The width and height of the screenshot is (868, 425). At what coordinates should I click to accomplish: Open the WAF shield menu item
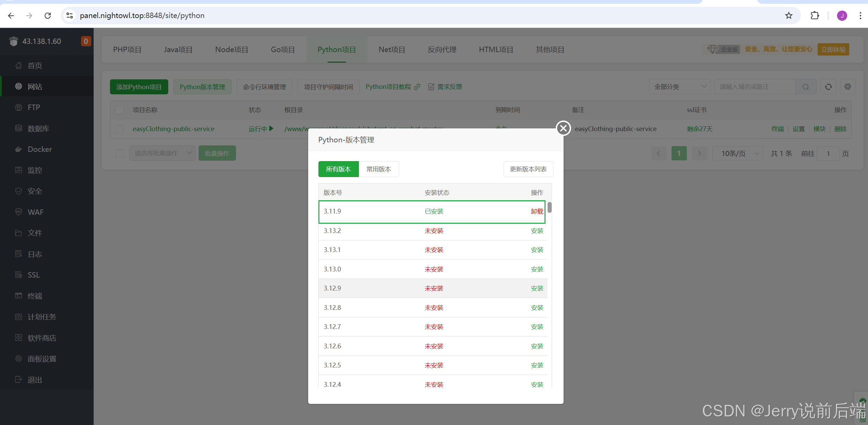19,212
